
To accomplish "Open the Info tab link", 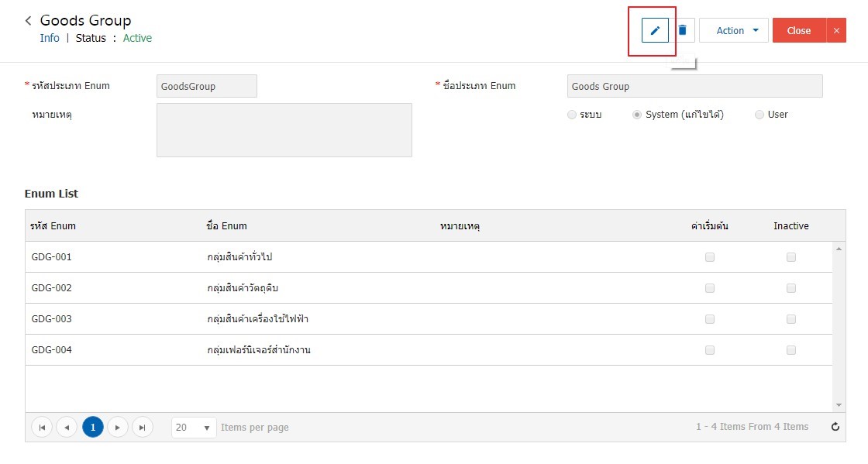I will tap(50, 38).
